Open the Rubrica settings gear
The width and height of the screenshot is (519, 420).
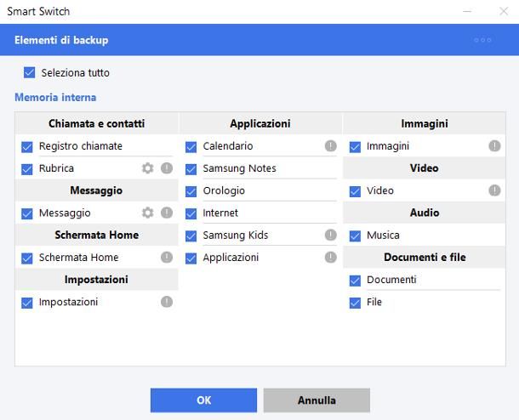coord(148,168)
